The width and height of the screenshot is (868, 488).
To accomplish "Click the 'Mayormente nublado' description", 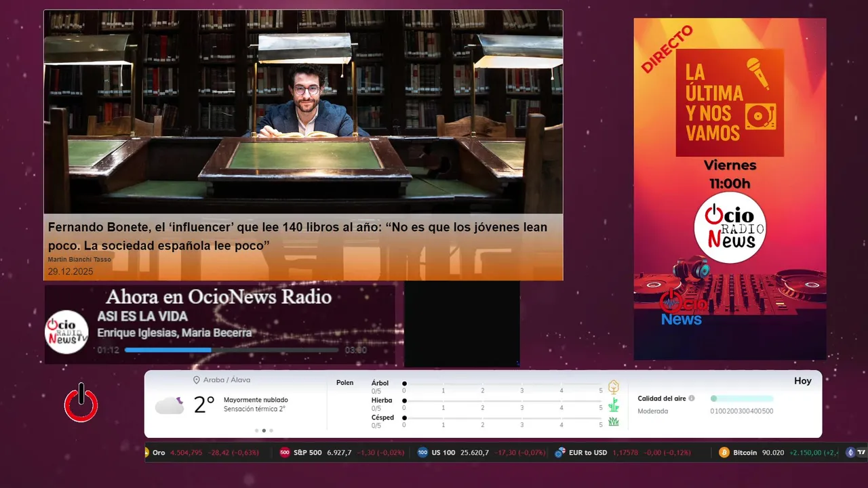I will pyautogui.click(x=256, y=400).
